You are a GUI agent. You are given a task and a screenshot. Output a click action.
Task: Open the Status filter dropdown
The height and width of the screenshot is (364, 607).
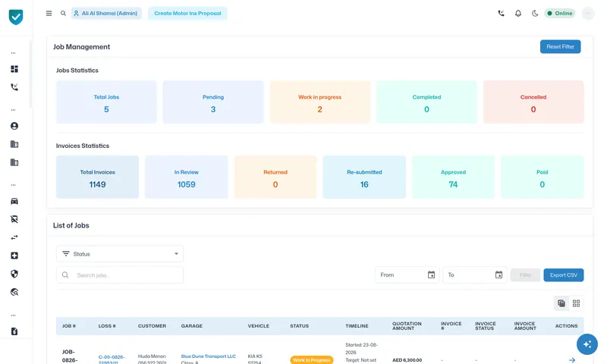coord(120,254)
